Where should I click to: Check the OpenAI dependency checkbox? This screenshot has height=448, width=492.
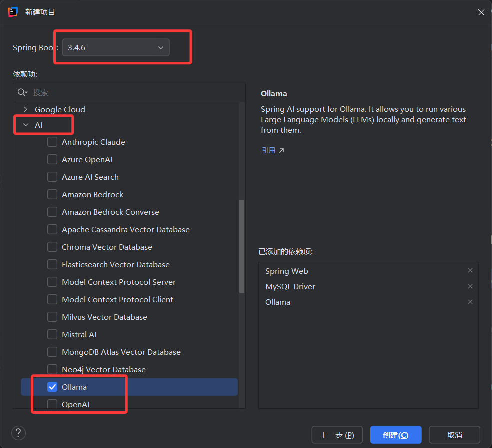52,404
